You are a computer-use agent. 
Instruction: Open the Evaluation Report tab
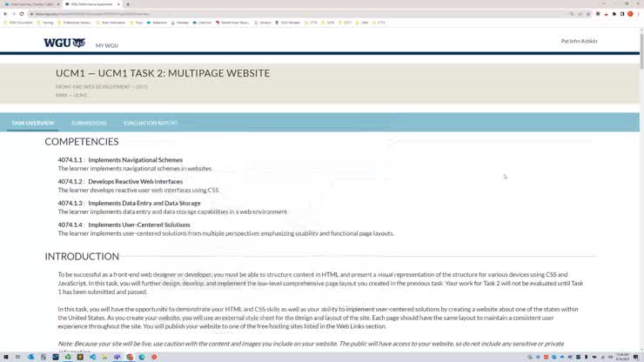point(150,123)
